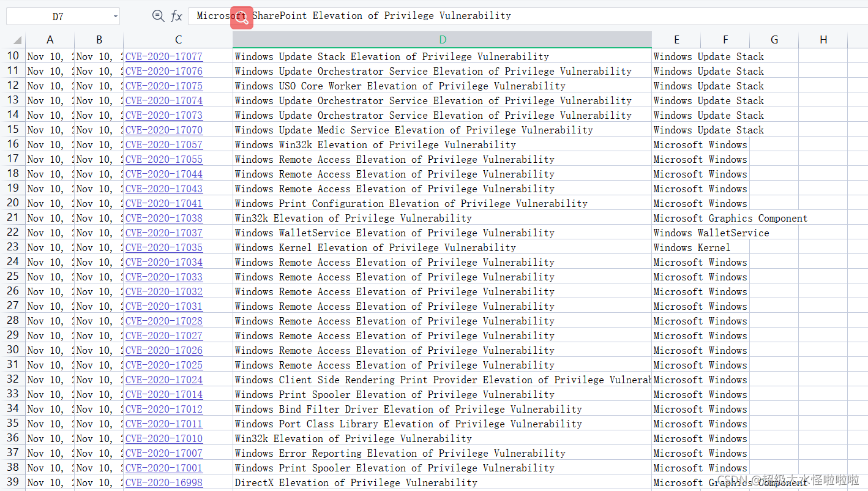Image resolution: width=868 pixels, height=491 pixels.
Task: Select column G header
Action: tap(774, 40)
